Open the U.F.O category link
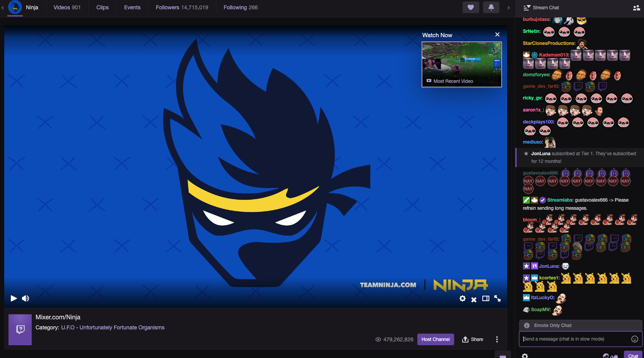 pos(113,327)
